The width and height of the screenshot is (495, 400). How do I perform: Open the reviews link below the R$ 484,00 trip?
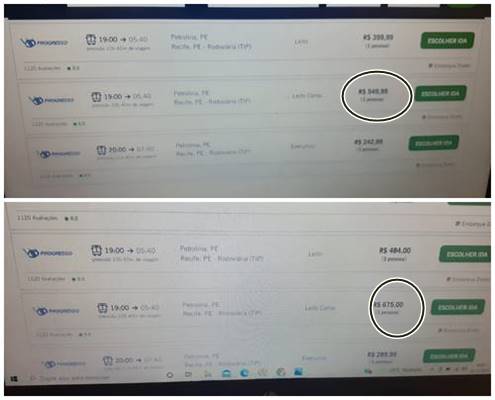pos(46,279)
